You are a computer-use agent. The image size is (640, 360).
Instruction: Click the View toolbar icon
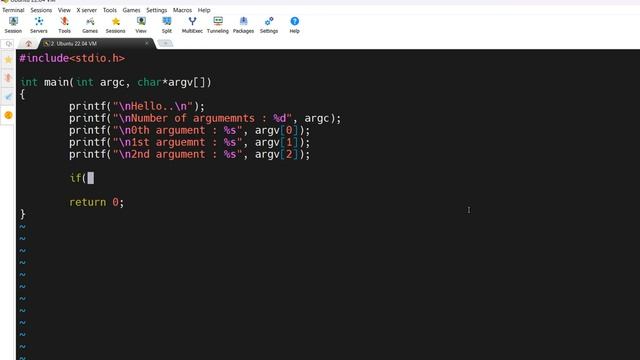point(141,24)
